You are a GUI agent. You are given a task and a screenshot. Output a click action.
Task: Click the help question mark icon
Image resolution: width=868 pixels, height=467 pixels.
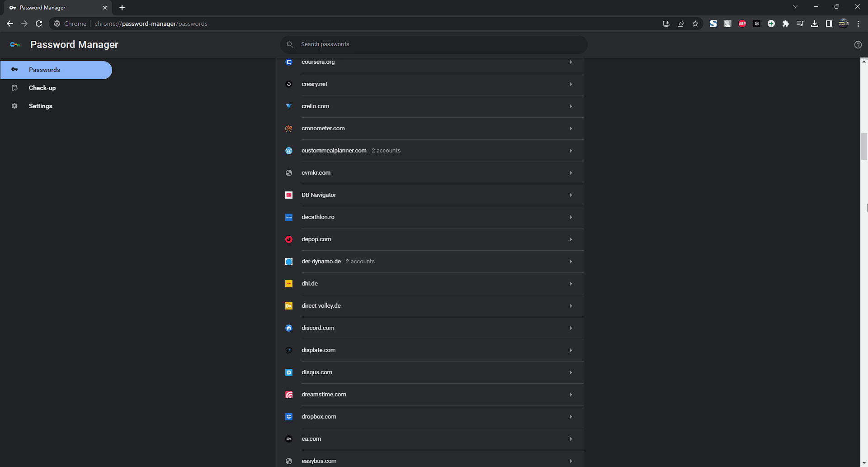pyautogui.click(x=858, y=45)
